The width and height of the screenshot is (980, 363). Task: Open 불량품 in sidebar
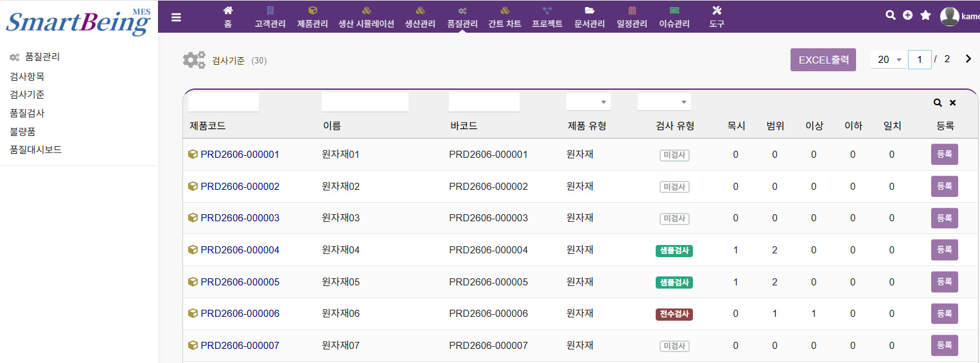pos(22,131)
